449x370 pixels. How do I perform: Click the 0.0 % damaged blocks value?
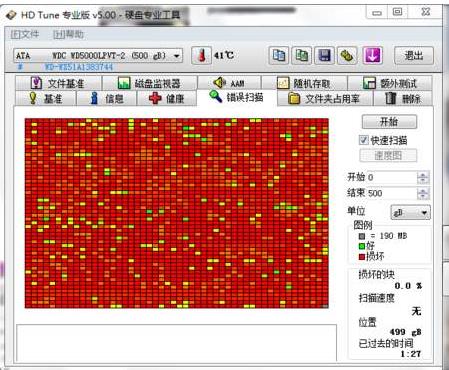(x=408, y=286)
